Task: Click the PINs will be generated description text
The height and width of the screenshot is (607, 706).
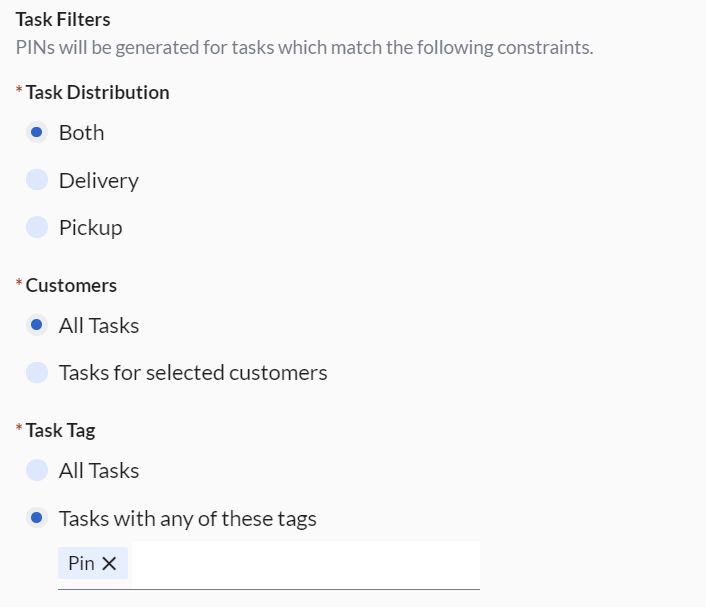Action: (304, 47)
